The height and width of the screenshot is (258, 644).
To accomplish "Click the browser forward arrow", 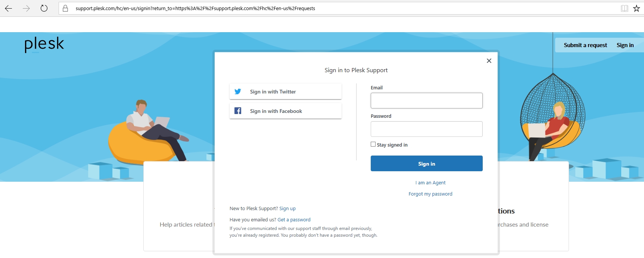I will click(x=26, y=8).
